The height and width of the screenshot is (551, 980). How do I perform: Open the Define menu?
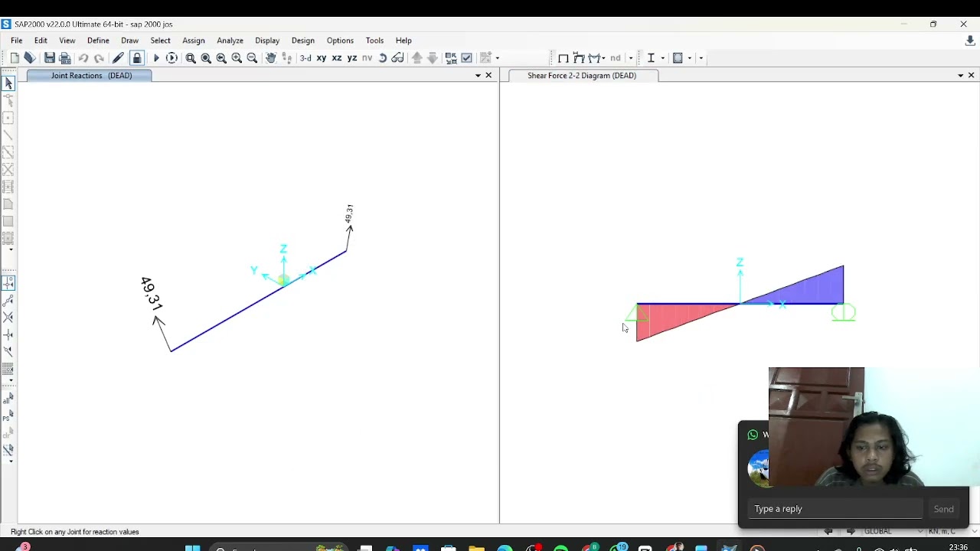point(98,41)
